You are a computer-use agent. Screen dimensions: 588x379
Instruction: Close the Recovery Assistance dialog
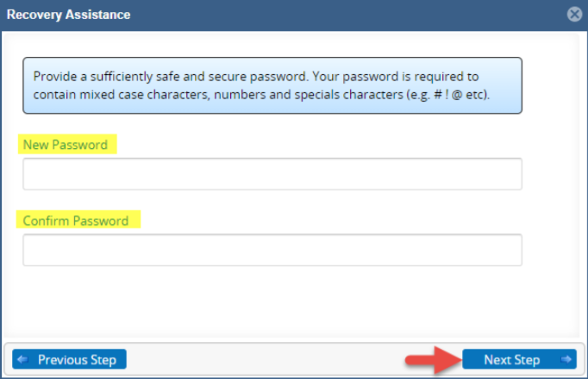(574, 15)
